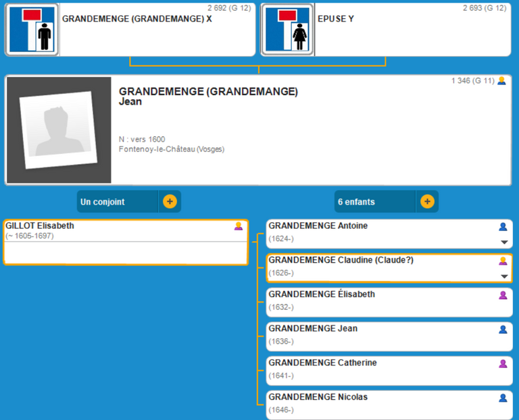Image resolution: width=519 pixels, height=420 pixels.
Task: Expand Antoine's entry with the down arrow
Action: click(x=503, y=242)
